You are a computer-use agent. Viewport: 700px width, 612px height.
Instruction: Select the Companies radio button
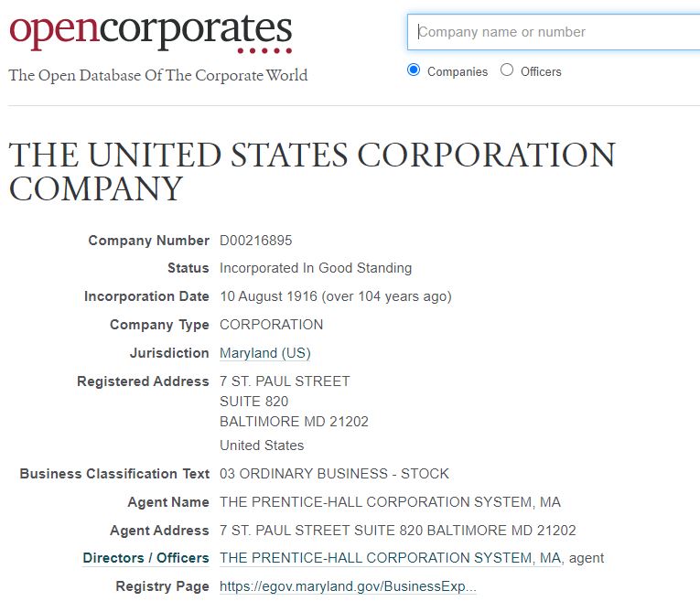414,70
